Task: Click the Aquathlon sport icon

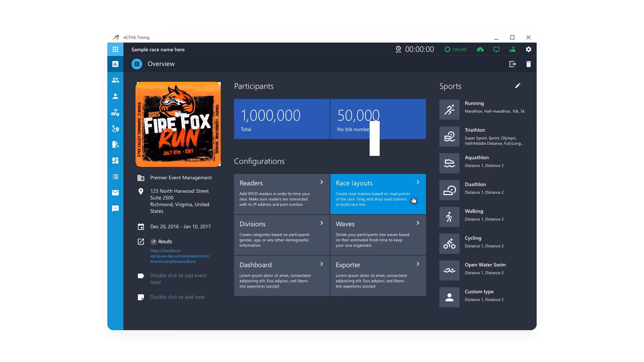Action: [x=449, y=163]
